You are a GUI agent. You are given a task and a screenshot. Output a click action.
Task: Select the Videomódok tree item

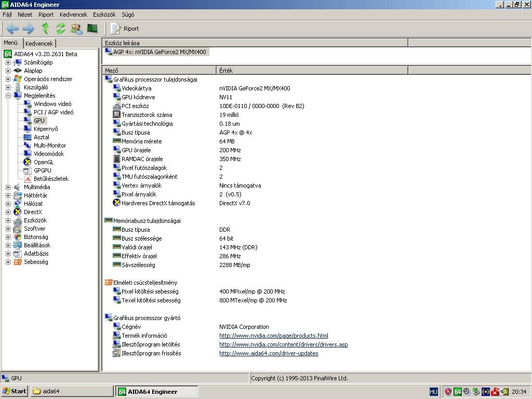point(48,154)
